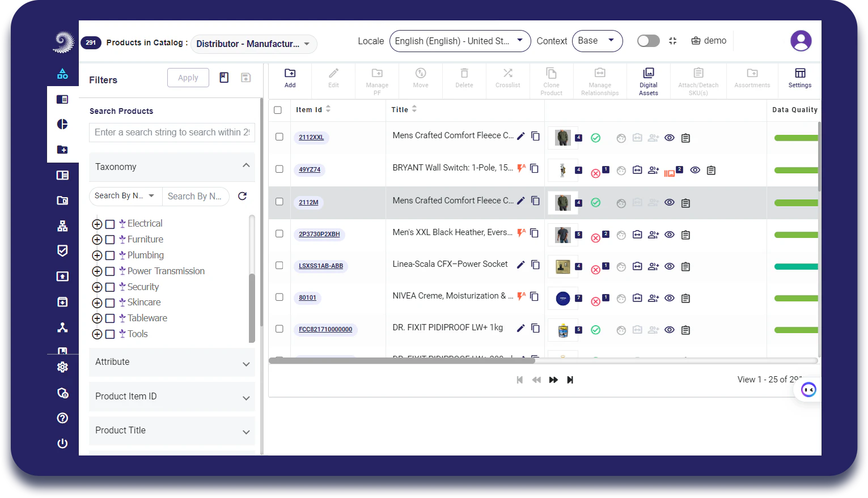Image resolution: width=868 pixels, height=498 pixels.
Task: Click the Apply filters button
Action: pyautogui.click(x=188, y=77)
